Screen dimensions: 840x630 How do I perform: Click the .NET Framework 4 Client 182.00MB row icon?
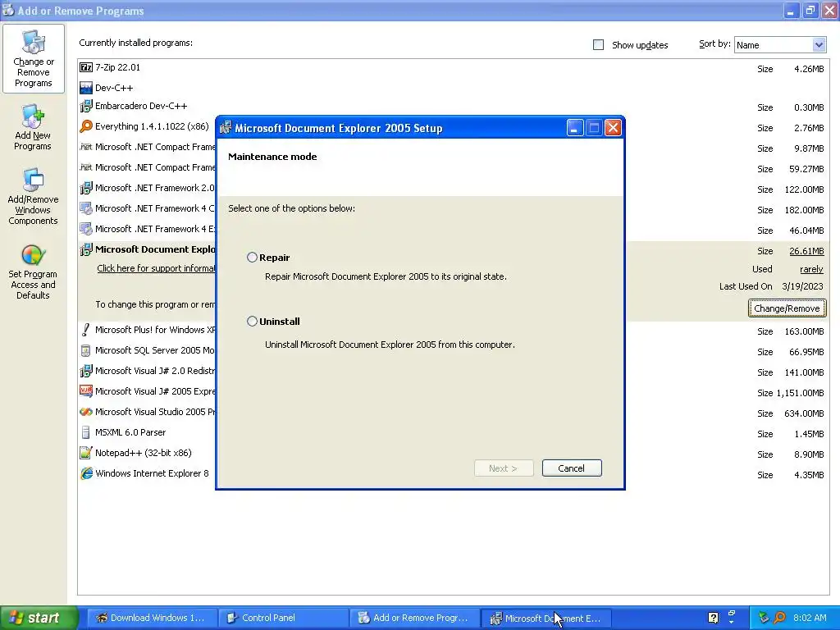click(x=85, y=208)
